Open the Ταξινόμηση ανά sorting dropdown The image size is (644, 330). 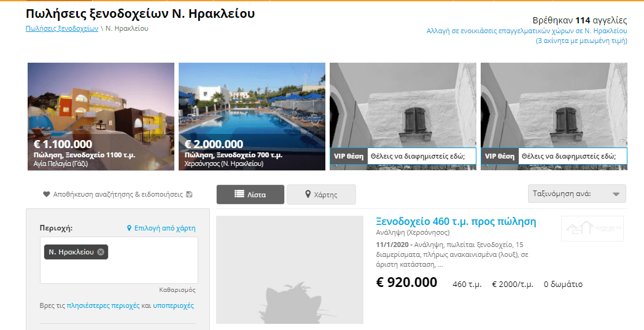(x=576, y=194)
